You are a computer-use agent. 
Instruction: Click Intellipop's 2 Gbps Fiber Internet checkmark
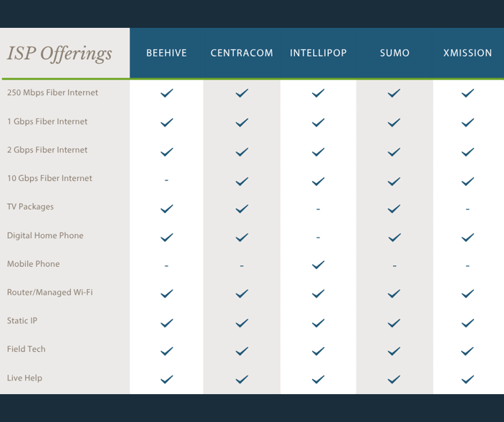click(319, 152)
